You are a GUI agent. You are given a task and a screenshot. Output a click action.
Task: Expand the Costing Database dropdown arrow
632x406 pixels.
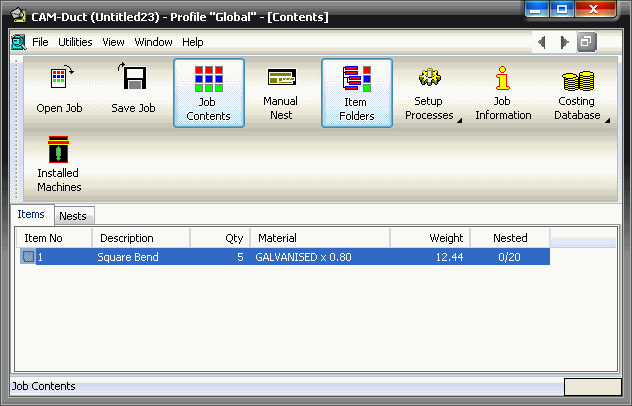607,120
